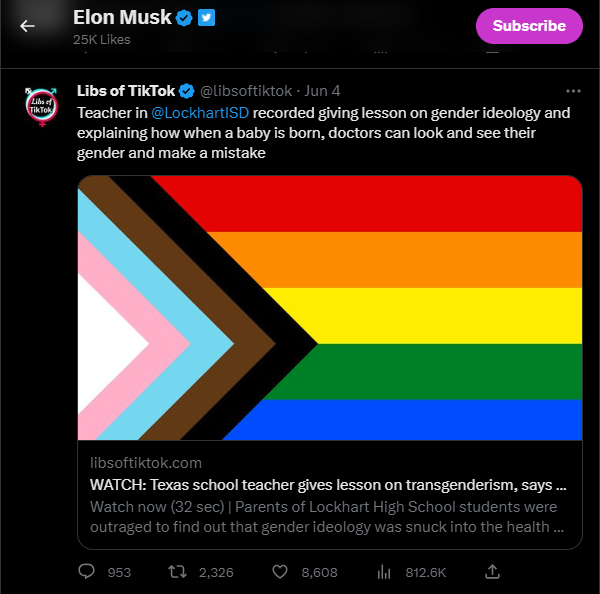Open Libs of TikTok profile avatar
Screen dimensions: 600x594
click(x=42, y=106)
